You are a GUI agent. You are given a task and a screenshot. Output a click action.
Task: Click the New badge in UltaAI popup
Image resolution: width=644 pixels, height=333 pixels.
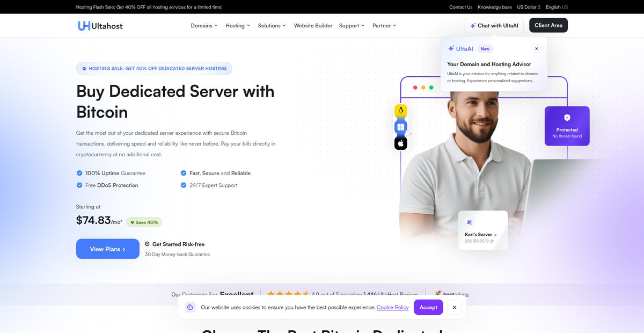[485, 48]
